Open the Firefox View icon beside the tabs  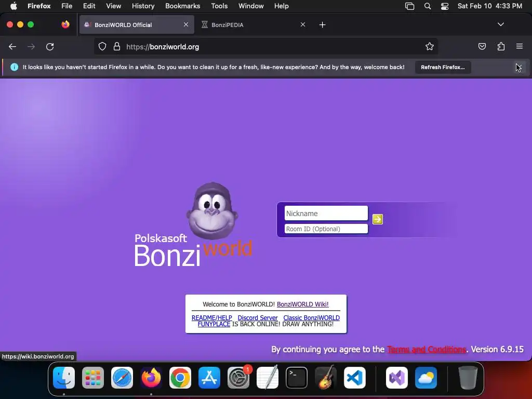click(x=65, y=24)
